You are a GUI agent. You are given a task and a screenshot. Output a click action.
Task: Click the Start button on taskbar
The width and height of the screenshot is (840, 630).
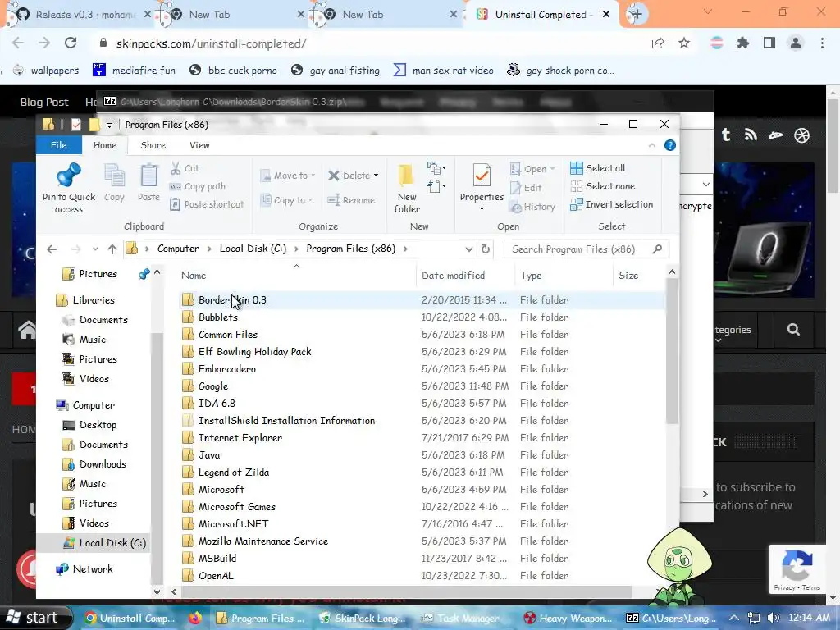tap(34, 618)
